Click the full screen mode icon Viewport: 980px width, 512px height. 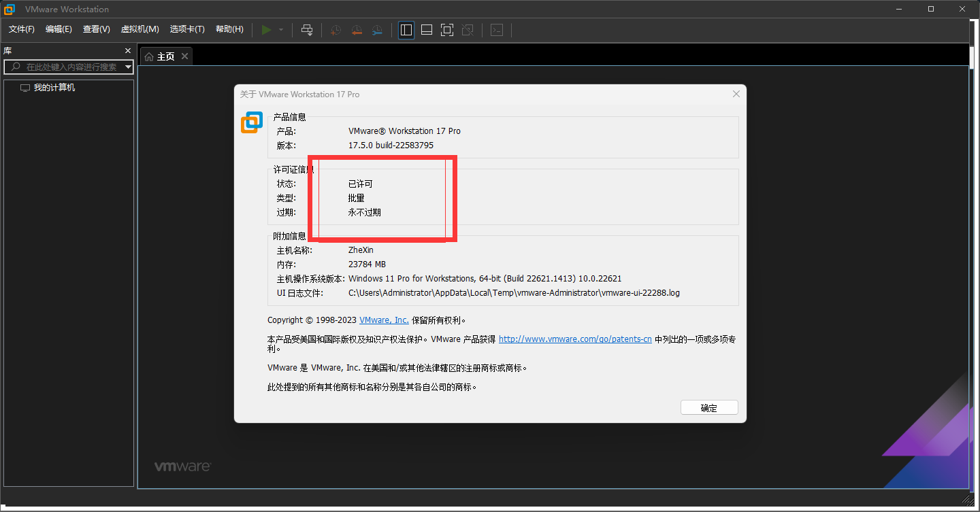pos(447,30)
